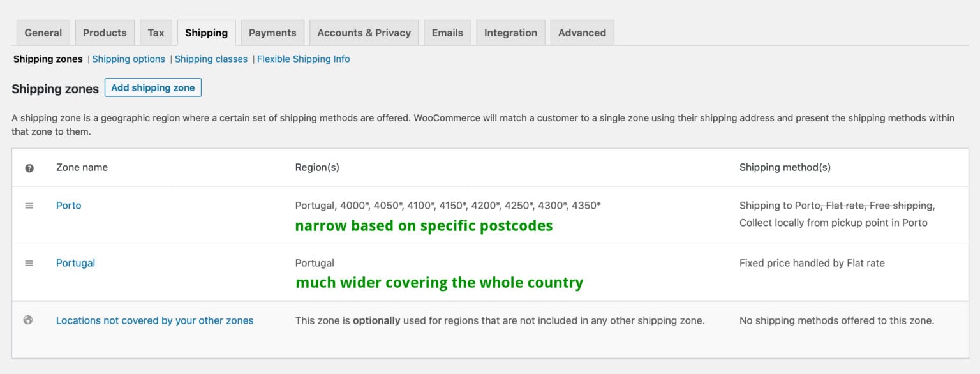980x374 pixels.
Task: Click the Porto row drag handle
Action: click(29, 206)
